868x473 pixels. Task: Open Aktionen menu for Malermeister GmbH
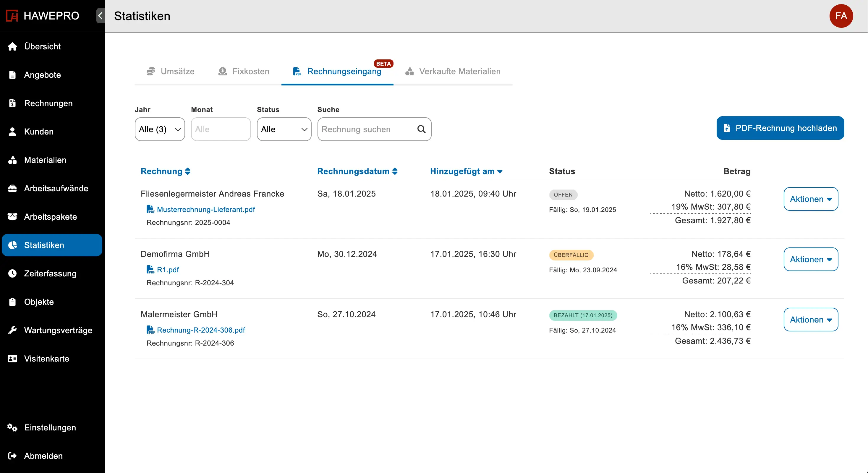coord(811,319)
